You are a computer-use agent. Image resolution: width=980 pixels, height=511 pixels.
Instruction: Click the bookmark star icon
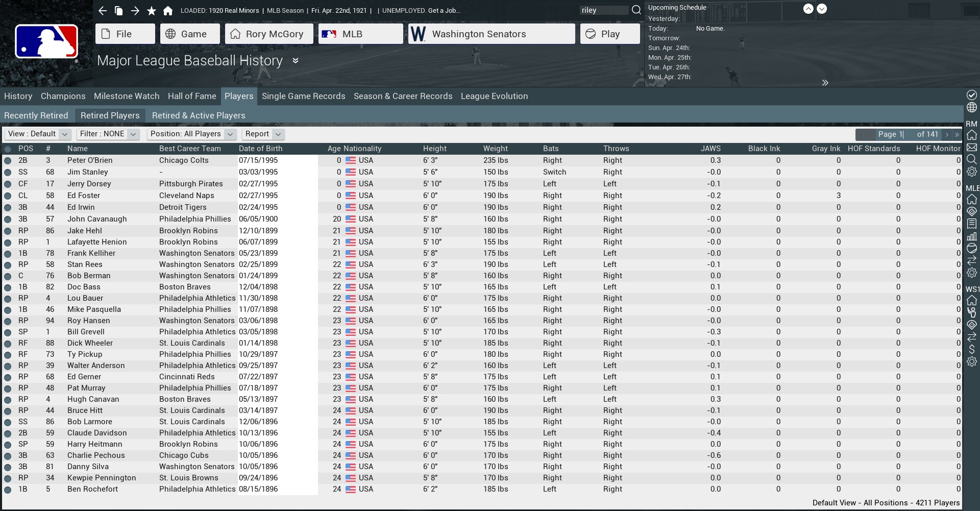pos(151,11)
